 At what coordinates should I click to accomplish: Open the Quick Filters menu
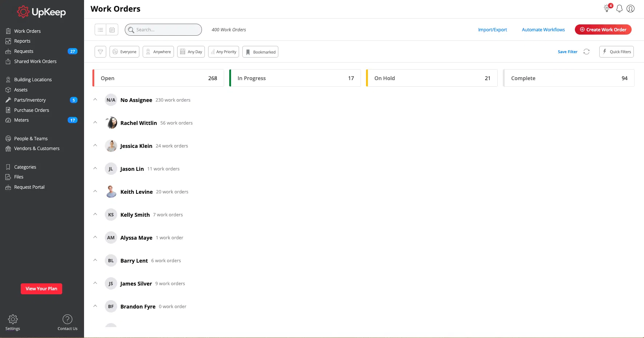[x=616, y=52]
